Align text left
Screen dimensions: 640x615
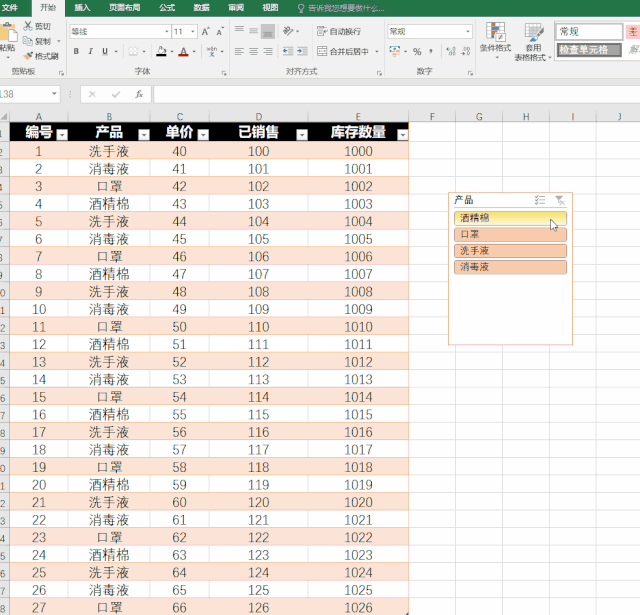(x=239, y=51)
